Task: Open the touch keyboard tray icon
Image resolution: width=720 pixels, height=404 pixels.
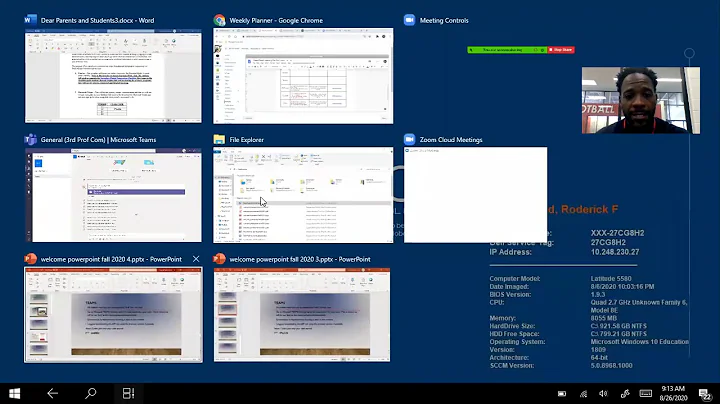Action: click(x=646, y=393)
